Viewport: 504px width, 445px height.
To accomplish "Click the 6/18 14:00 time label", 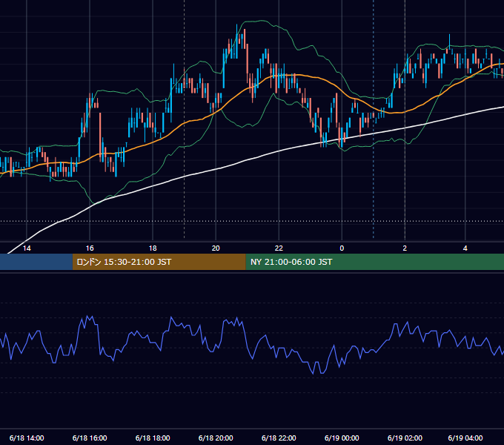I will tap(27, 438).
